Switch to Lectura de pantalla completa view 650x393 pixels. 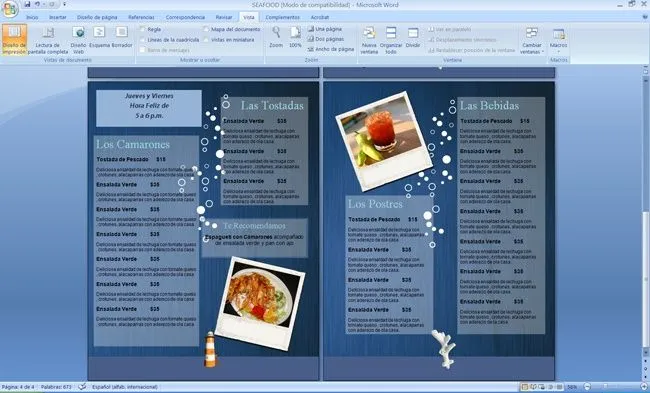[48, 39]
